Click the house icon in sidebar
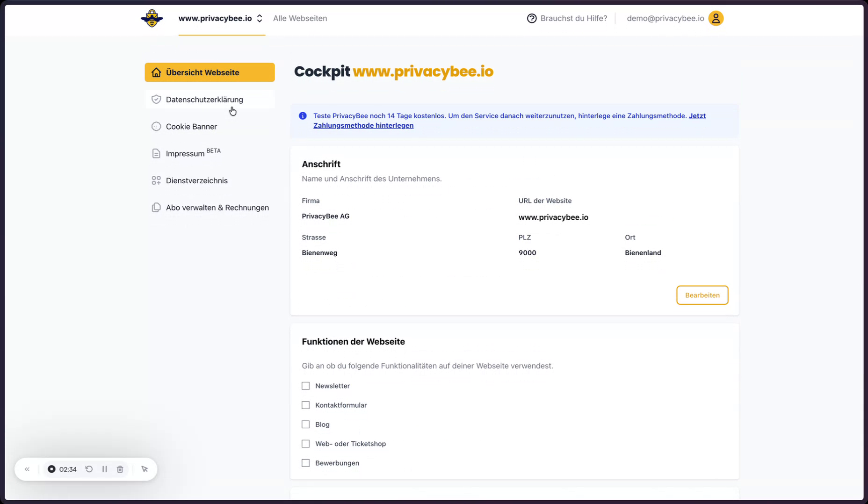This screenshot has width=868, height=504. (156, 72)
